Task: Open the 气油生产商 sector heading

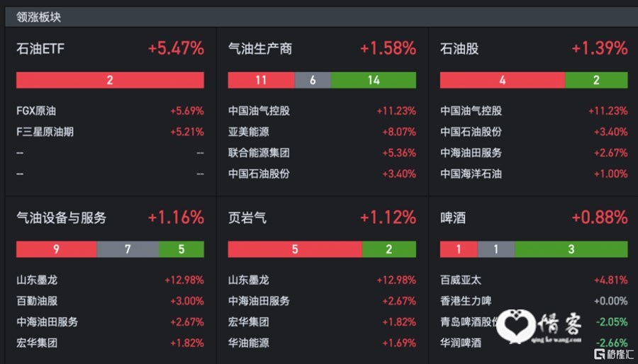Action: [260, 49]
